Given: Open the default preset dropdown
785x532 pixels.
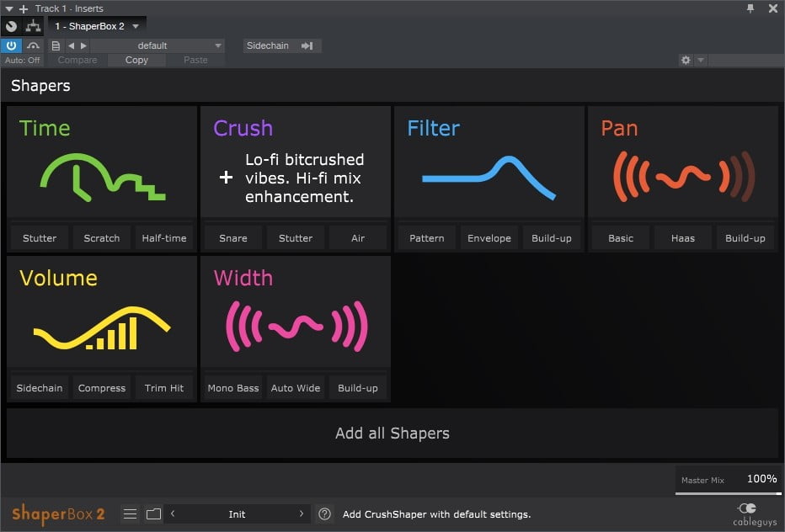Looking at the screenshot, I should (158, 45).
